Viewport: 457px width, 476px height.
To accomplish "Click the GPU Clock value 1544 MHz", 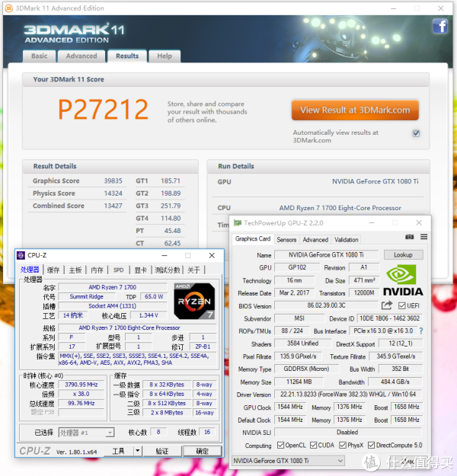I will 290,407.
